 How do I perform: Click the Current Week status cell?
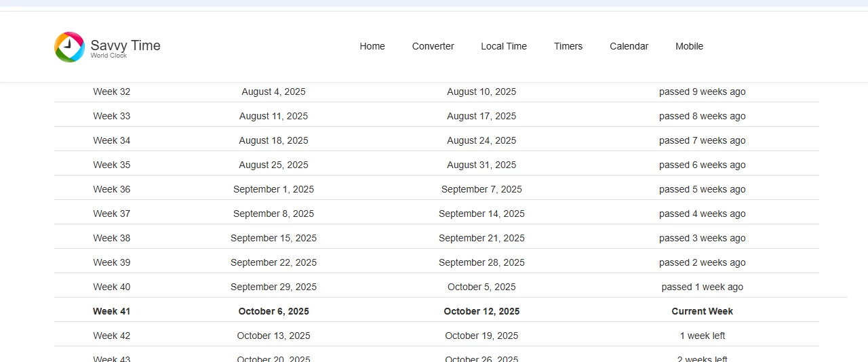(702, 311)
